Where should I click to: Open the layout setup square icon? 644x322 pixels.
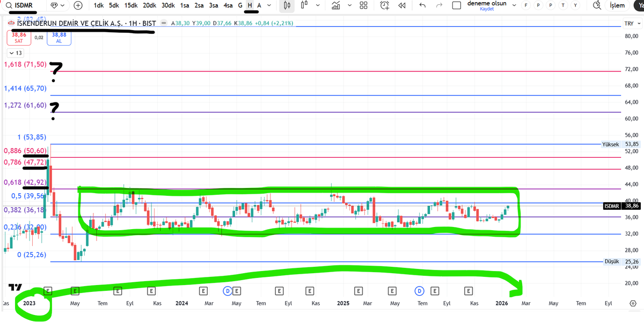(457, 5)
